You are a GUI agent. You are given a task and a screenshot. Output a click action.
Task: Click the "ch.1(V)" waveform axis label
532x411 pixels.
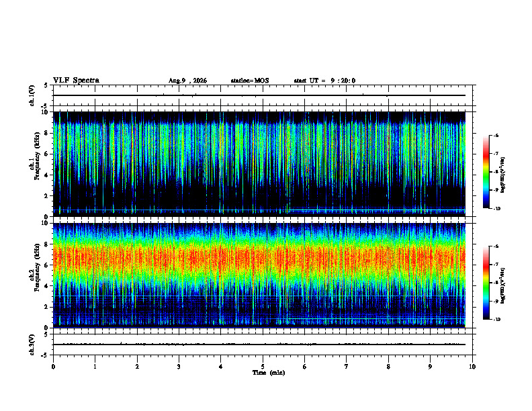[x=32, y=95]
